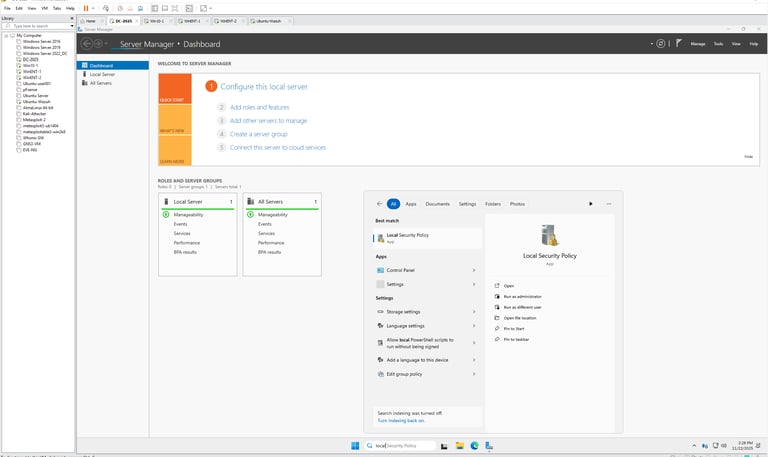The image size is (768, 457).
Task: Open File Explorer from the taskbar
Action: pyautogui.click(x=459, y=445)
